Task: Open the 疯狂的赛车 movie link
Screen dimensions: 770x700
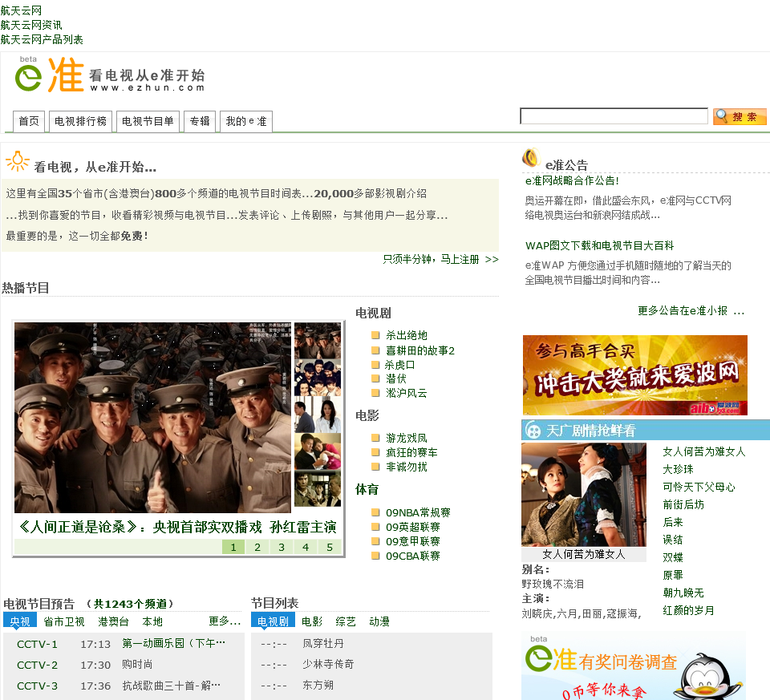Action: 411,452
